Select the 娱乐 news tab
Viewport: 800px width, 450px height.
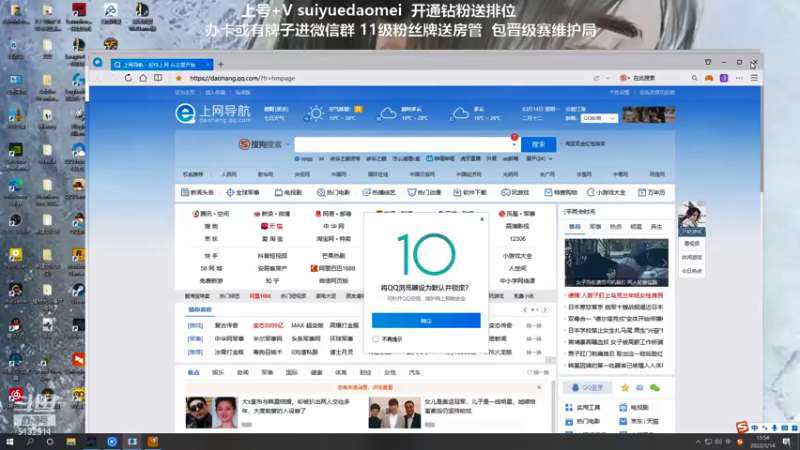218,373
